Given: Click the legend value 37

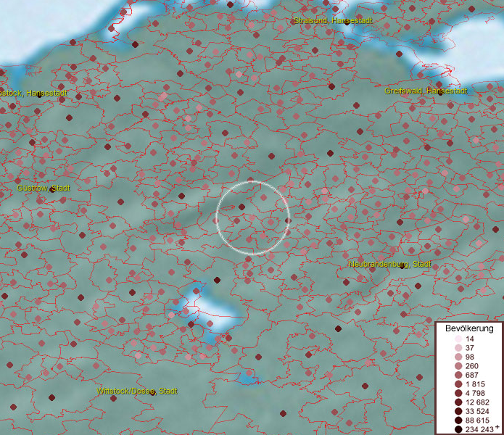Looking at the screenshot, I should 470,347.
